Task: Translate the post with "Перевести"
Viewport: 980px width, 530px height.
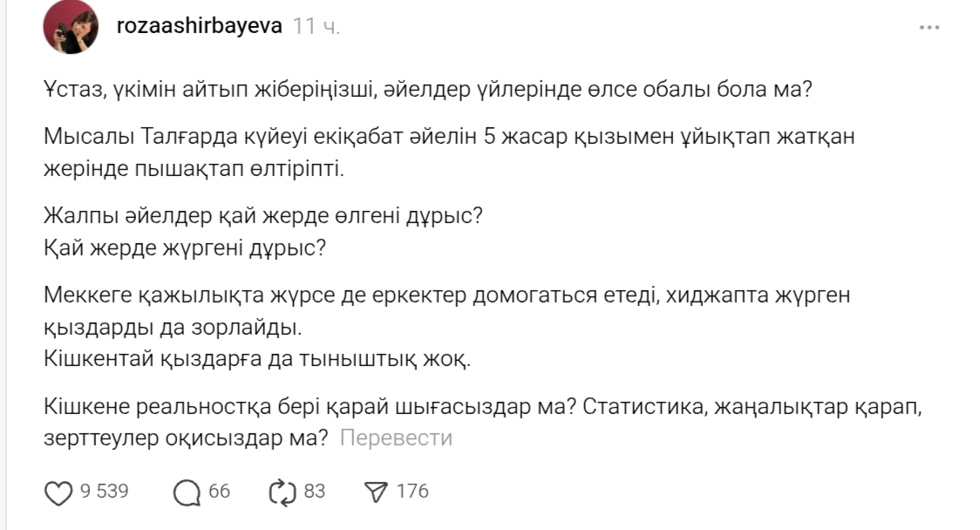Action: point(396,438)
